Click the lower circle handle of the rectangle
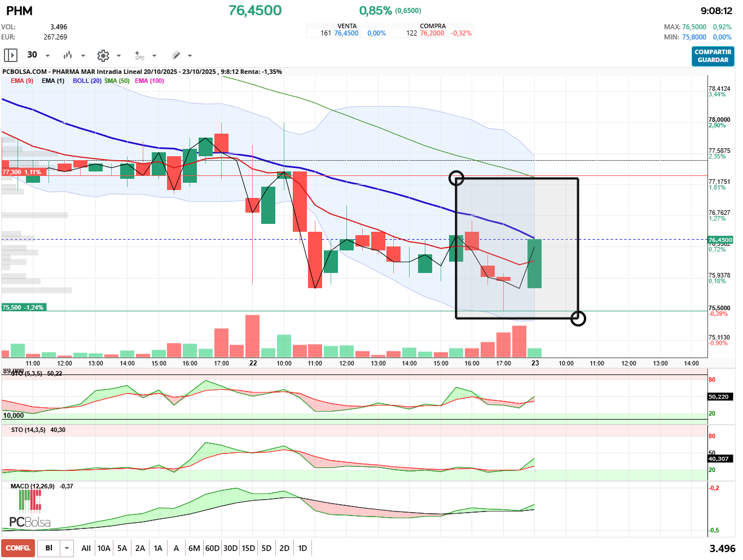Viewport: 743px width, 560px height. click(x=578, y=319)
